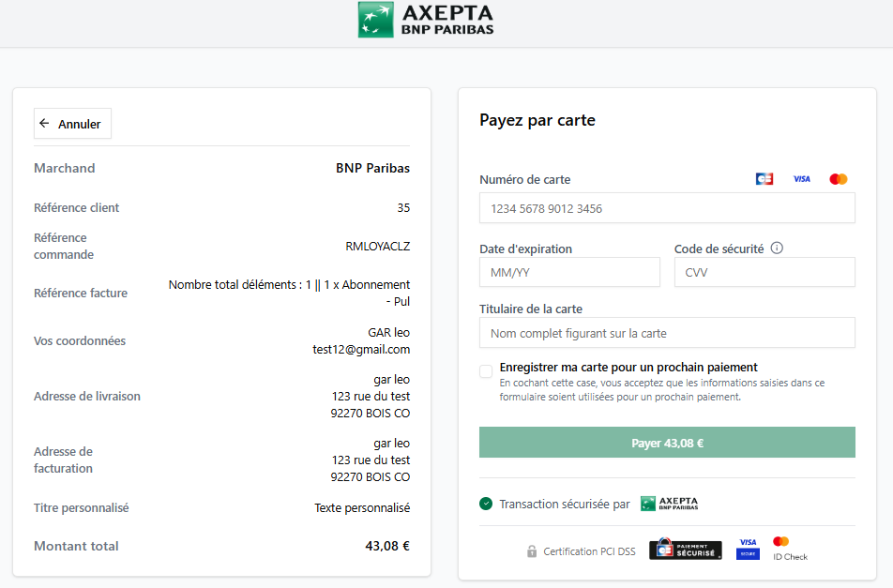Click the test12@gmail.com email text
The image size is (893, 588).
[x=361, y=350]
